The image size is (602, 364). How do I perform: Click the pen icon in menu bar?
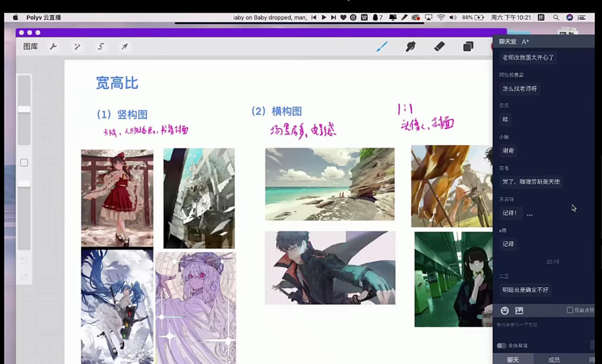coord(404,17)
